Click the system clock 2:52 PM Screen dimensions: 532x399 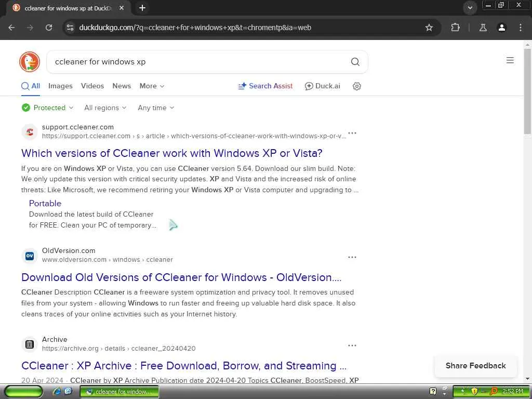point(512,392)
